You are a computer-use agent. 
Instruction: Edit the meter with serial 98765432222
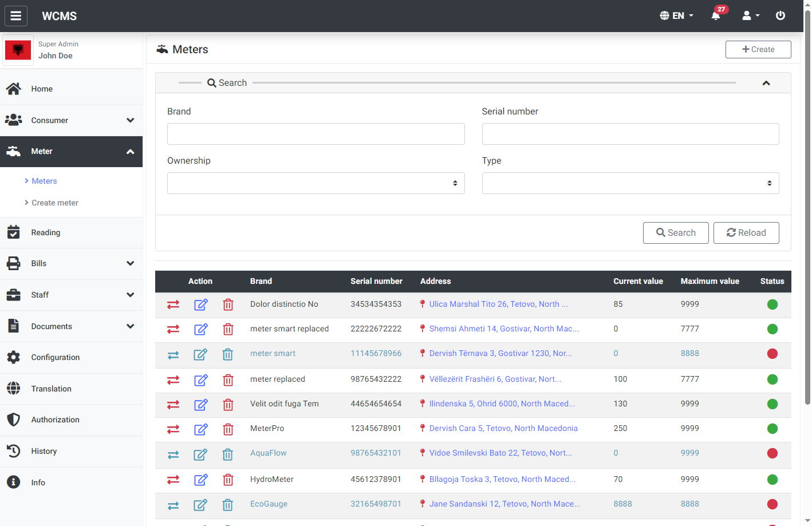(x=200, y=380)
